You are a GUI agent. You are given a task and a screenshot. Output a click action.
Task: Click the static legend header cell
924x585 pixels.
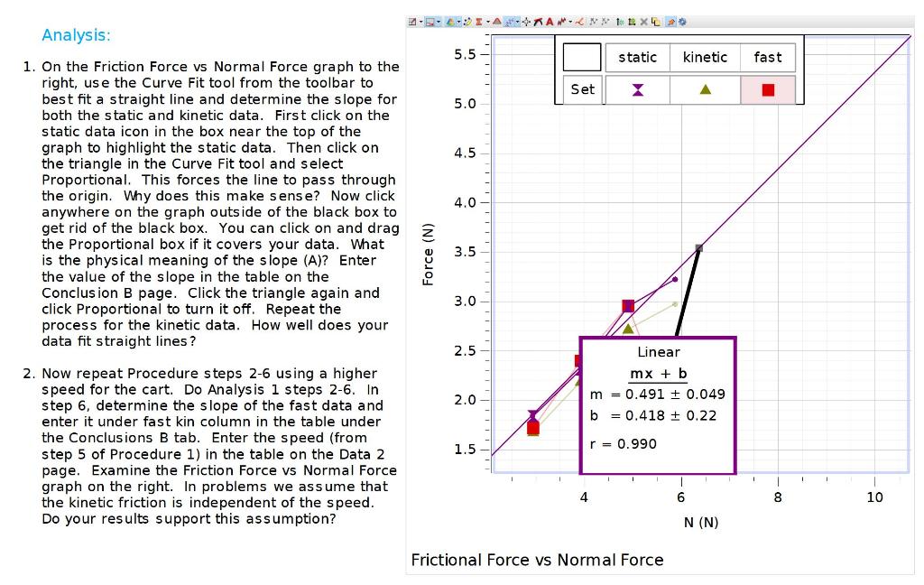637,57
